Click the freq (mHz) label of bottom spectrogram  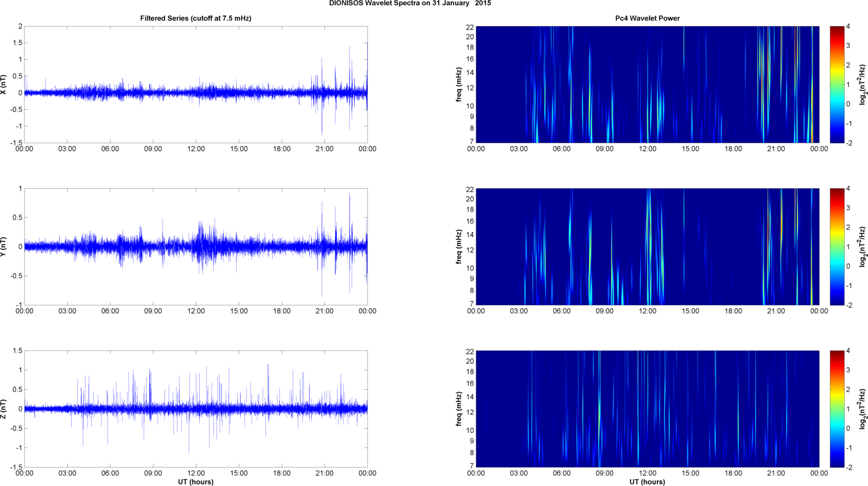(x=459, y=409)
